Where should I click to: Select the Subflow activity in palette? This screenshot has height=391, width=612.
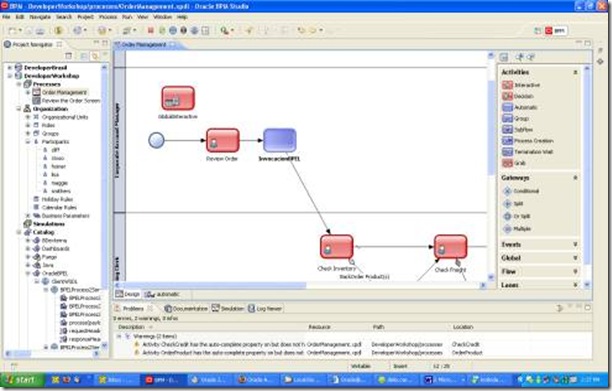[x=518, y=129]
